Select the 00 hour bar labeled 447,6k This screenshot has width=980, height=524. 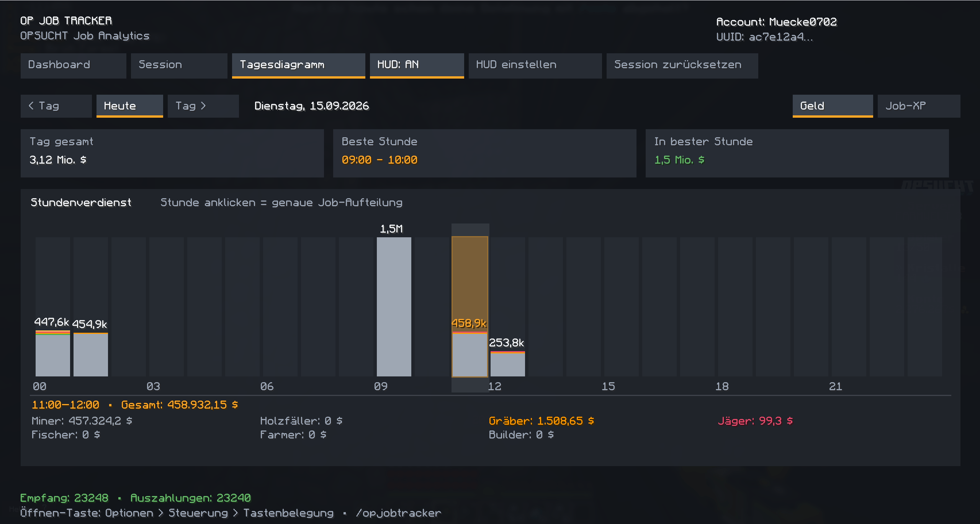pyautogui.click(x=53, y=353)
